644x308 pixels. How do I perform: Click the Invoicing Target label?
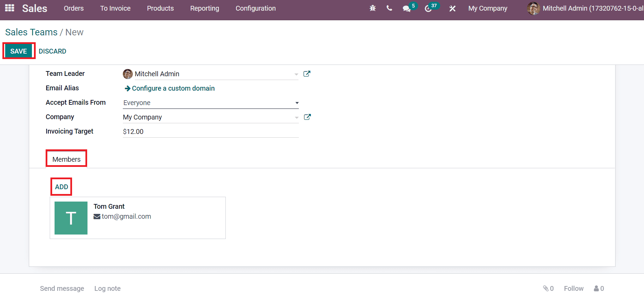(69, 131)
